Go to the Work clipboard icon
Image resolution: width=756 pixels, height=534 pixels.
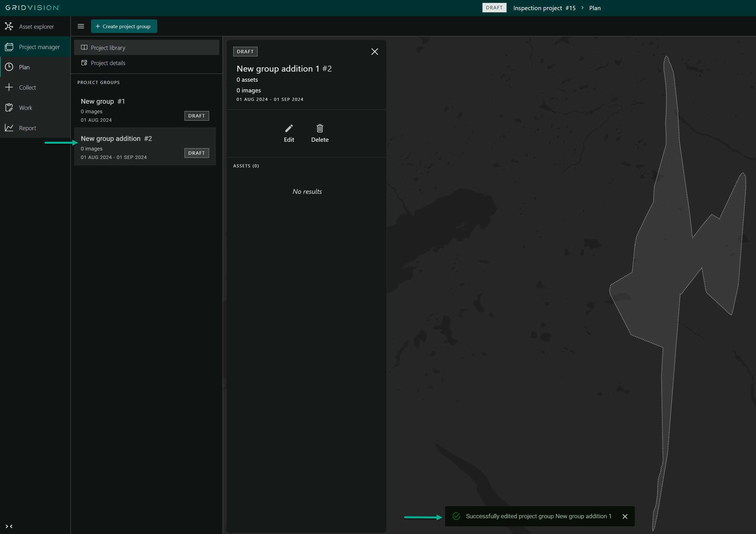9,108
